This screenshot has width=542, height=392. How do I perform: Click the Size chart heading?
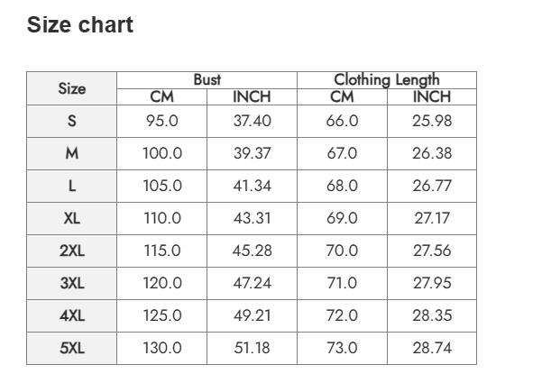point(80,25)
